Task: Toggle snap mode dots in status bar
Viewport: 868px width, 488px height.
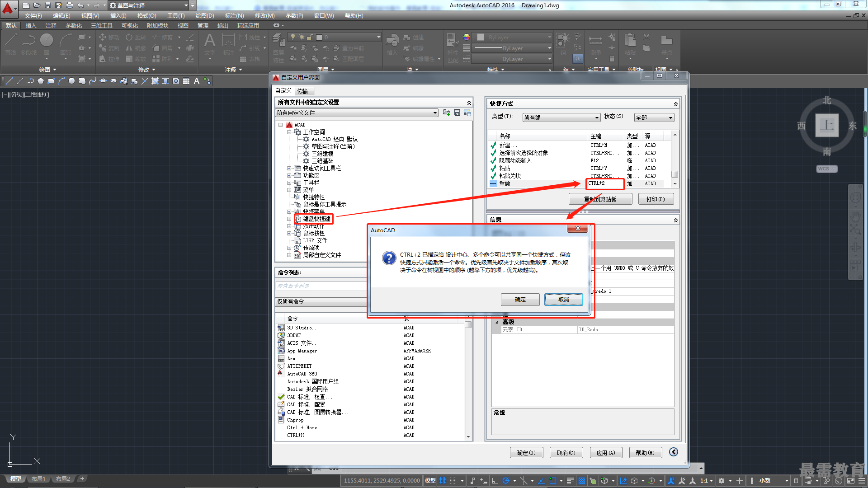Action: point(453,481)
